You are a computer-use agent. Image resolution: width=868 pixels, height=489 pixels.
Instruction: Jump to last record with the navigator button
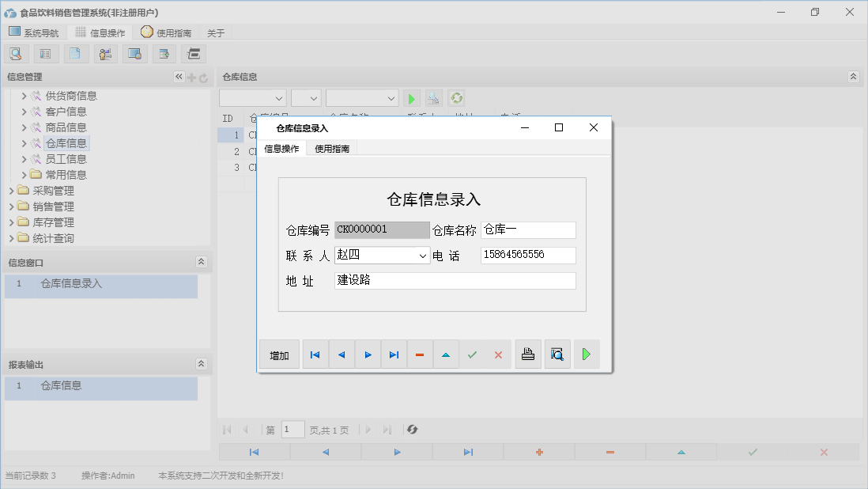pos(394,354)
